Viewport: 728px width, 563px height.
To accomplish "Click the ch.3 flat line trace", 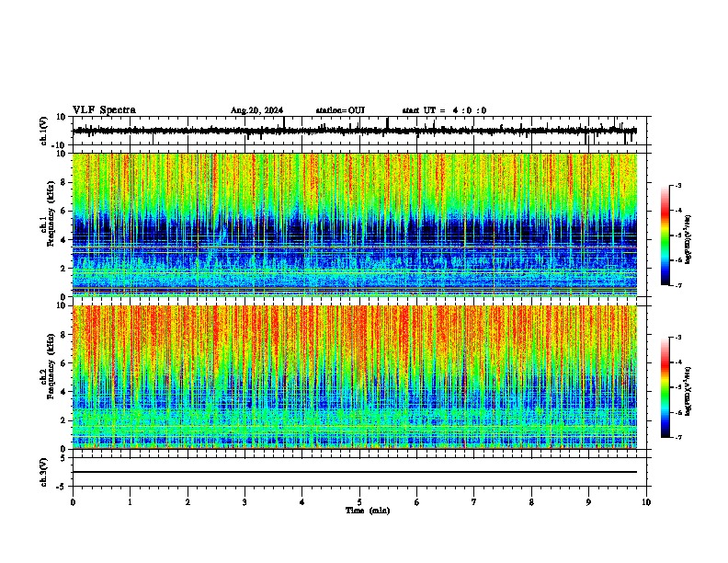I will tap(355, 472).
